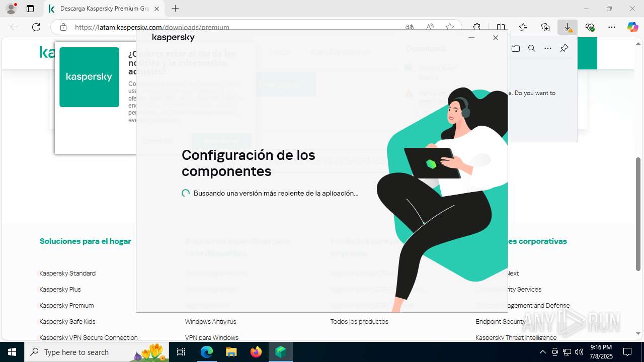Minimize the Kaspersky installer window
The height and width of the screenshot is (362, 644).
(471, 38)
